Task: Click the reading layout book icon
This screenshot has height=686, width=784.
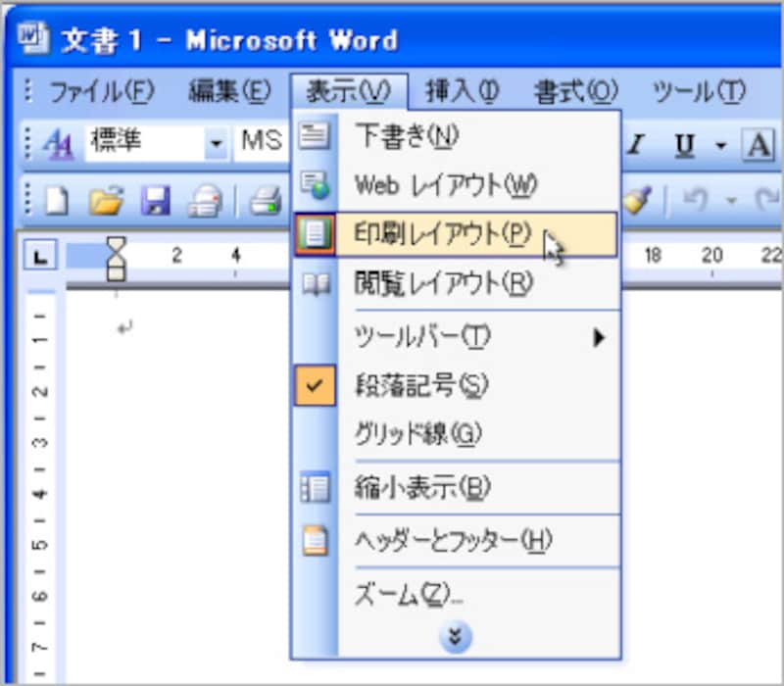Action: 316,284
